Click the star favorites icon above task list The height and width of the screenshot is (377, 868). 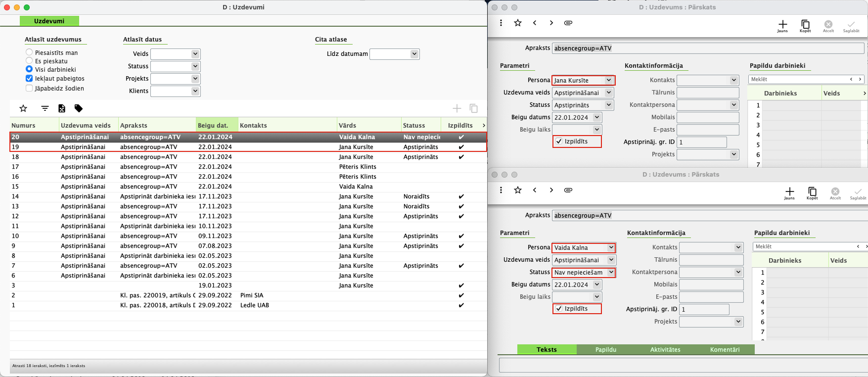23,108
